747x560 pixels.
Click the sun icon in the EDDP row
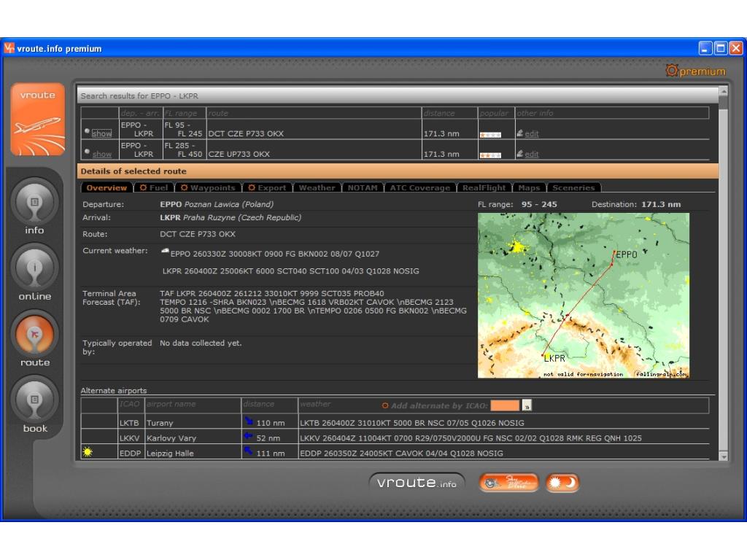coord(88,451)
